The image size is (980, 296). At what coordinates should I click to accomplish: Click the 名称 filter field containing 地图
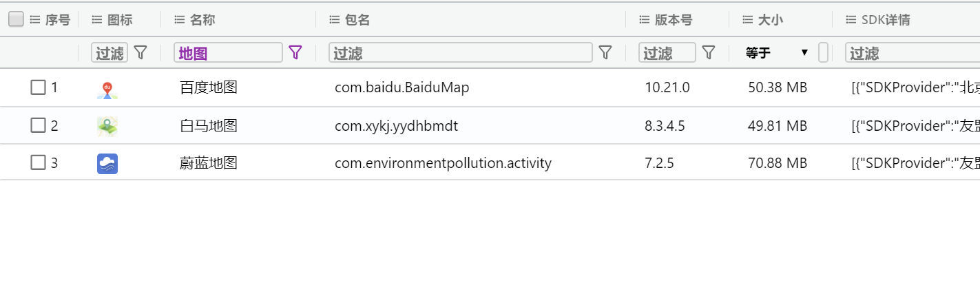pos(228,53)
